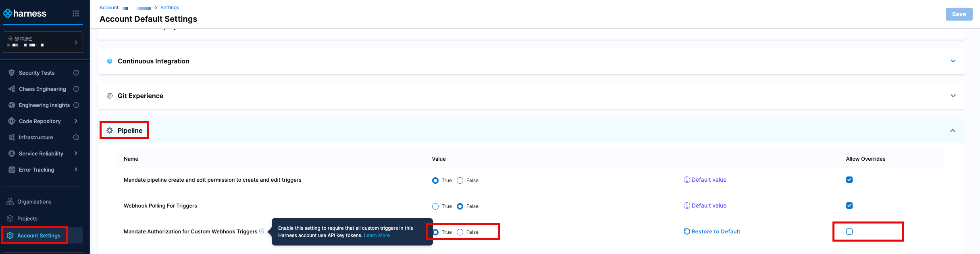The width and height of the screenshot is (980, 254).
Task: Open Organizations in the sidebar
Action: tap(34, 202)
